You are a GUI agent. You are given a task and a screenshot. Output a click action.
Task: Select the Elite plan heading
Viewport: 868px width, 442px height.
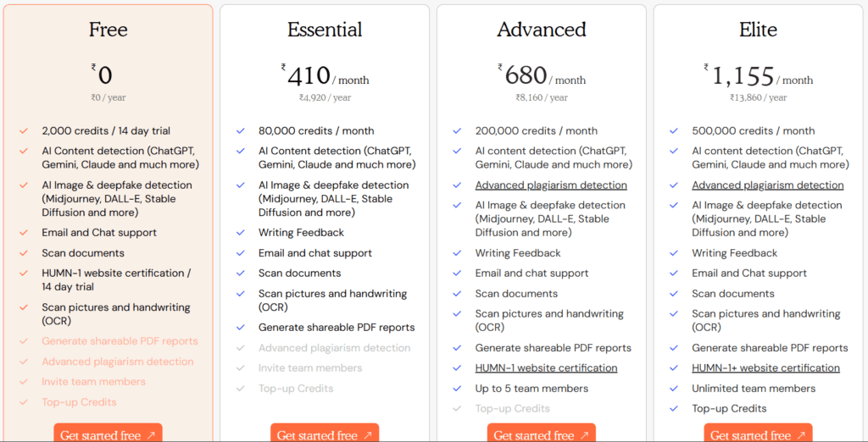coord(758,30)
